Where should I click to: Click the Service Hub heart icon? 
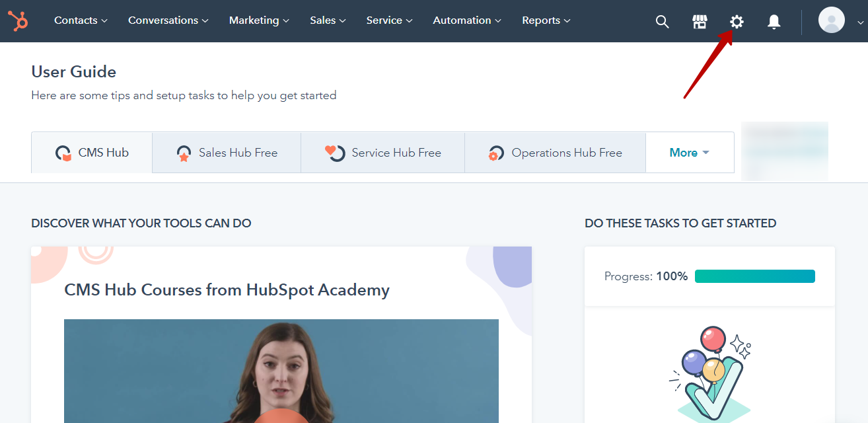(x=335, y=153)
